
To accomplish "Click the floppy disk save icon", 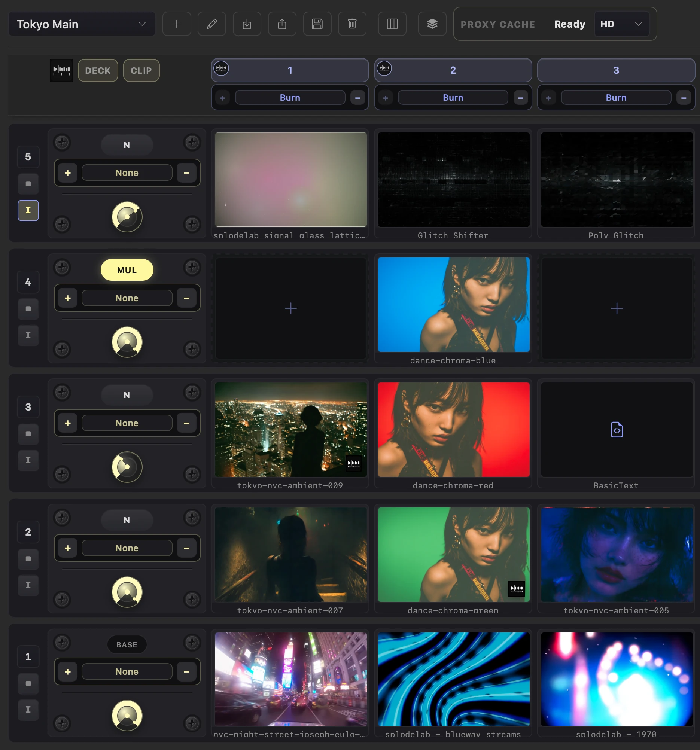I will click(x=317, y=24).
